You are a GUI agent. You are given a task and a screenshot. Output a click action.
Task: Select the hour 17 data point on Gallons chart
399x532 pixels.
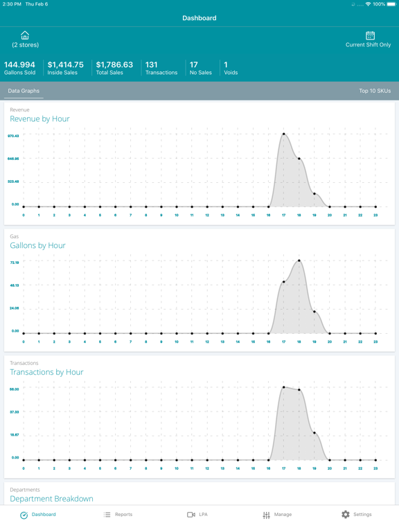point(283,282)
